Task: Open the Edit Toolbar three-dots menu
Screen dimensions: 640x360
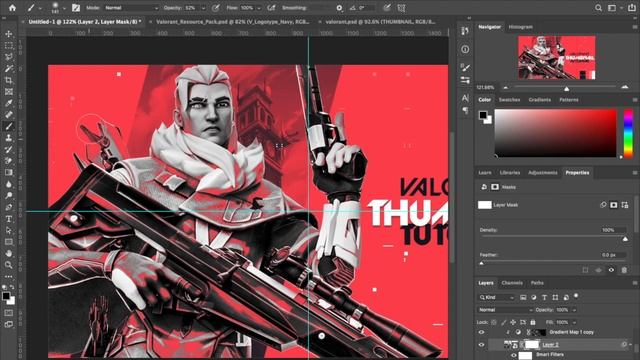Action: tap(9, 276)
